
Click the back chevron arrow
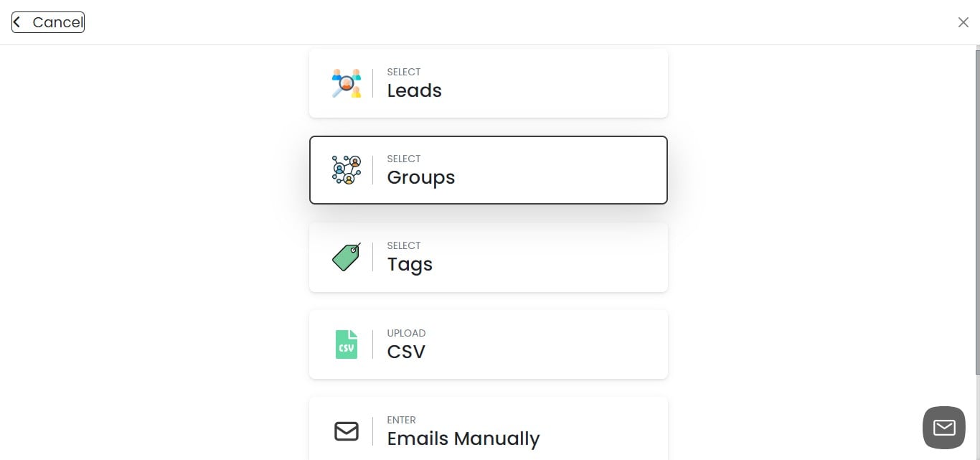coord(17,21)
